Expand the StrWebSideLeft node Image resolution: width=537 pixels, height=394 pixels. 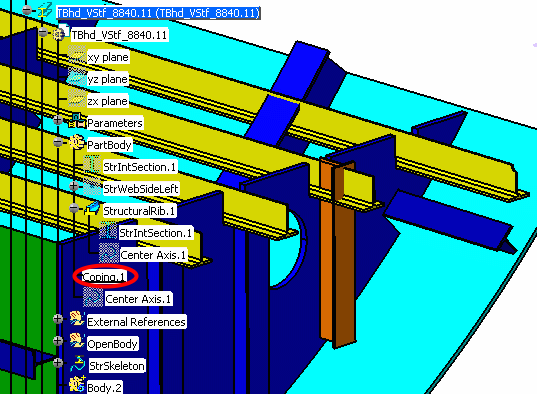point(74,186)
